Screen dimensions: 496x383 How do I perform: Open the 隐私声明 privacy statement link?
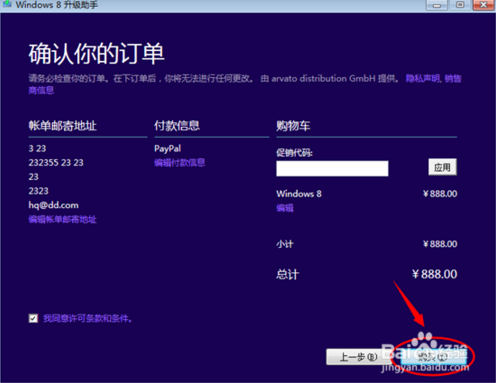tap(423, 79)
